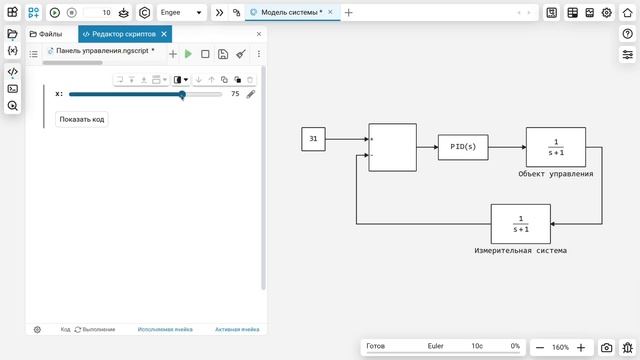This screenshot has height=360, width=640.
Task: Take a canvas screenshot with camera icon
Action: tap(607, 347)
